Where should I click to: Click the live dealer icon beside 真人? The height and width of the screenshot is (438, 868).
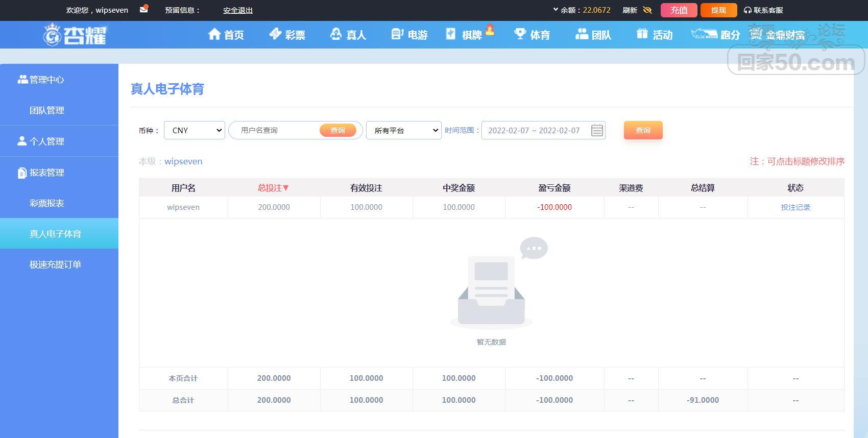336,34
